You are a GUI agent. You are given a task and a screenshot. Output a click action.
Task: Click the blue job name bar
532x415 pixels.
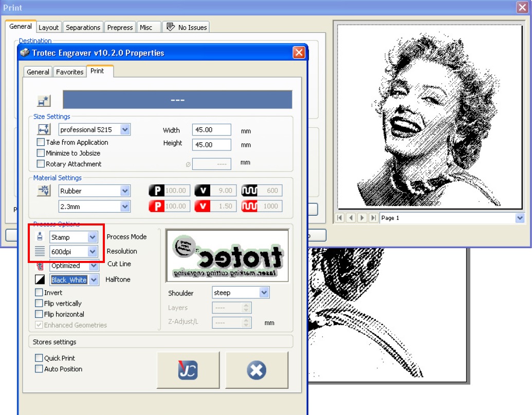pos(177,100)
